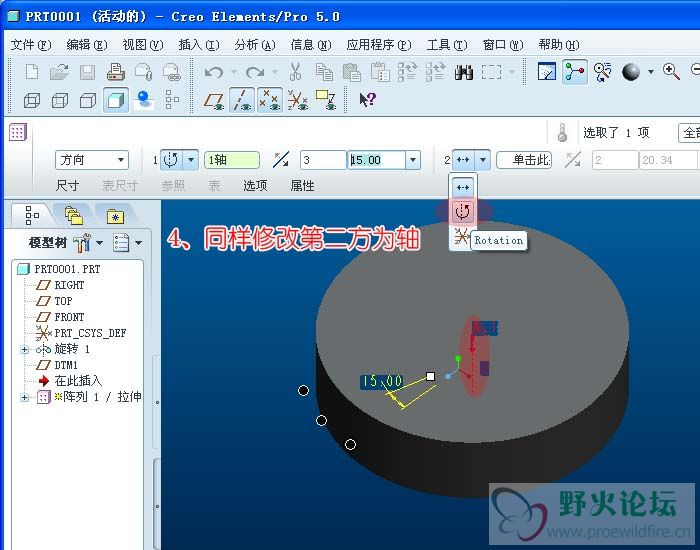Flip first direction with slash icon

tap(281, 159)
